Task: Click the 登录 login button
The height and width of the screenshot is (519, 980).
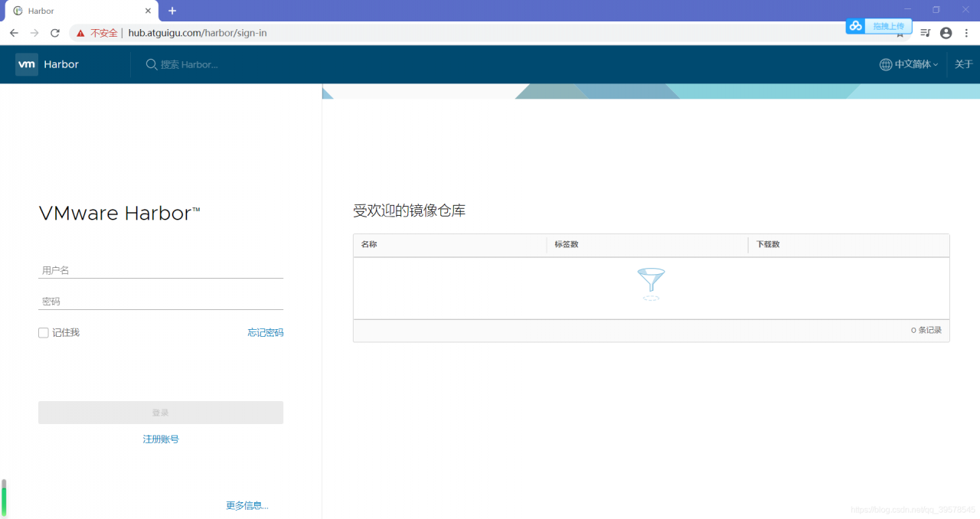Action: pyautogui.click(x=161, y=413)
